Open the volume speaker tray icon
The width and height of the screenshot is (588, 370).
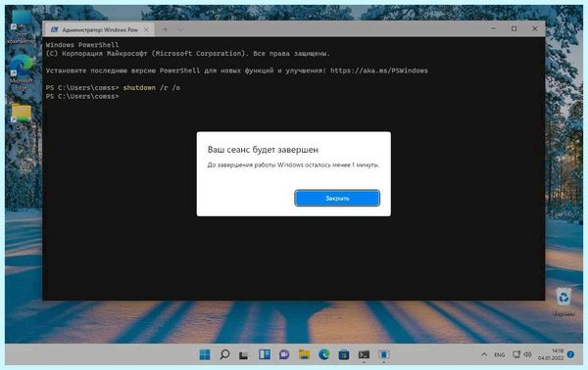pyautogui.click(x=527, y=354)
